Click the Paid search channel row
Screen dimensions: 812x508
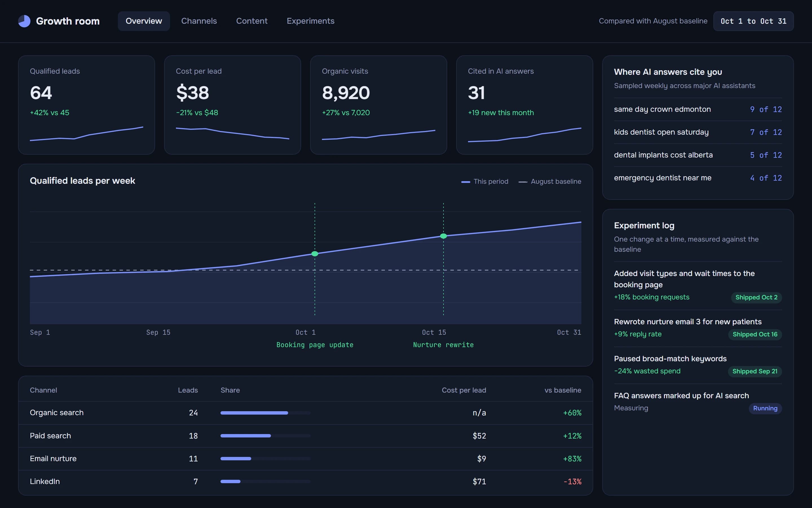(x=305, y=436)
